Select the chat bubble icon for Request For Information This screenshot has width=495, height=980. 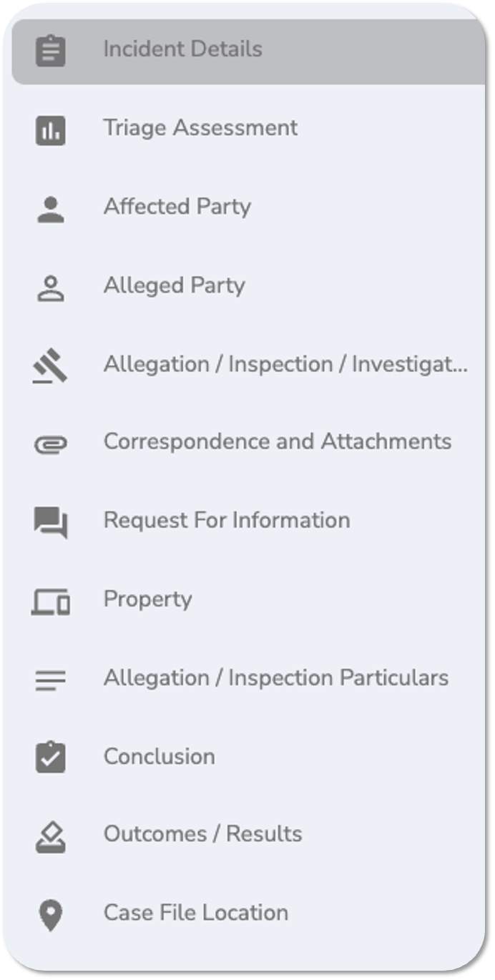pos(49,521)
